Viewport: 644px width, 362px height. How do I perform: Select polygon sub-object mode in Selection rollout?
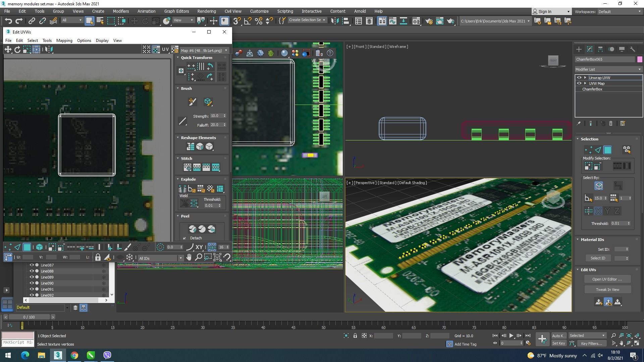607,150
